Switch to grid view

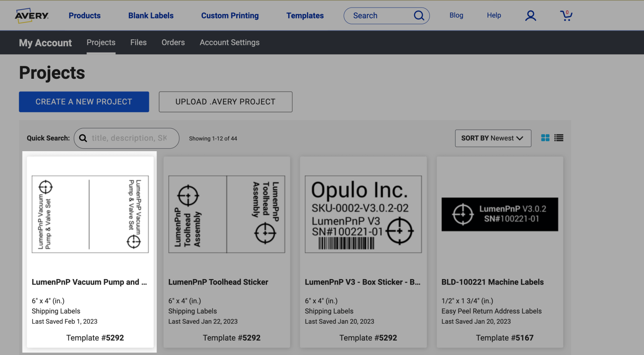coord(545,138)
